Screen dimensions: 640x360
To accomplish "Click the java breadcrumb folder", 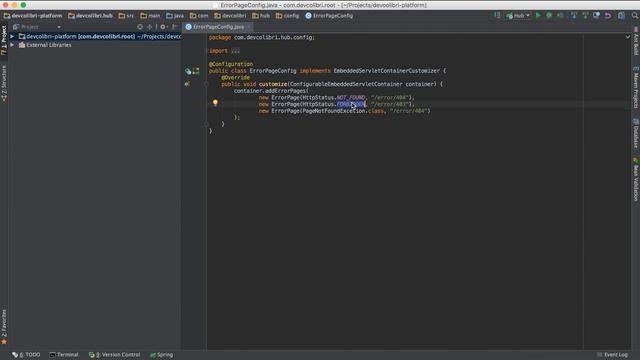I will tap(175, 16).
